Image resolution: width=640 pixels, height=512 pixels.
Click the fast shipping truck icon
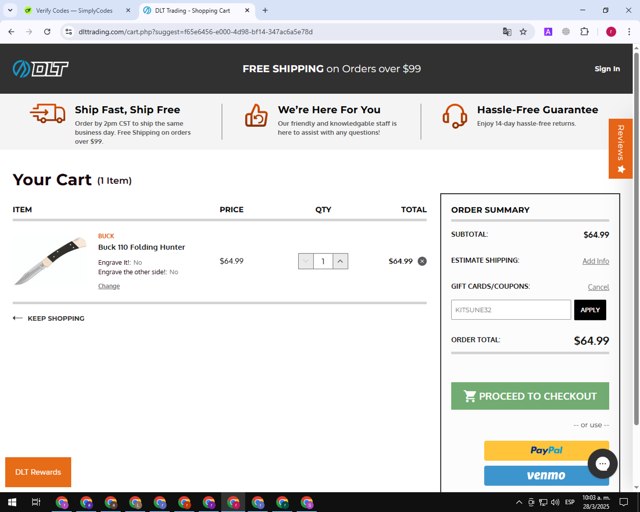48,113
